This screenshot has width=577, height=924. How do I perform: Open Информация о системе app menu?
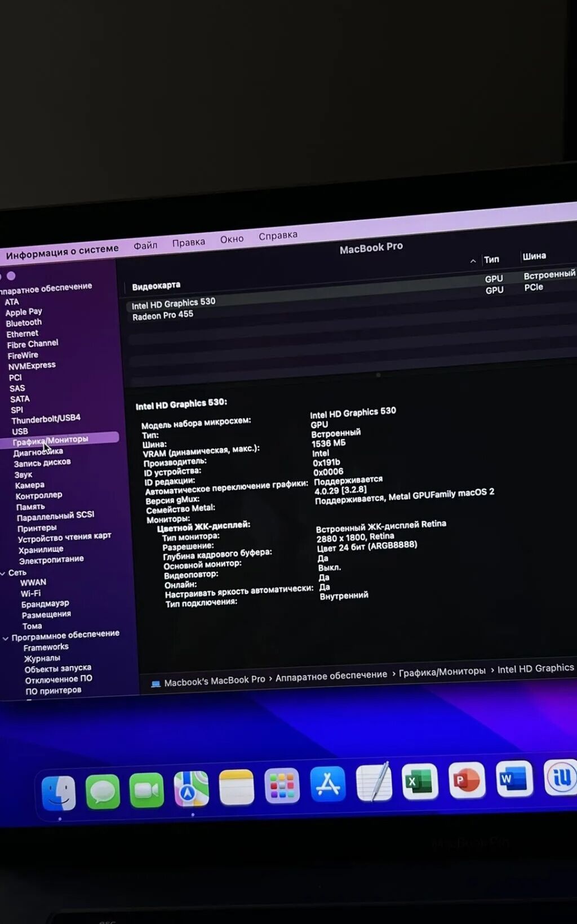[62, 251]
